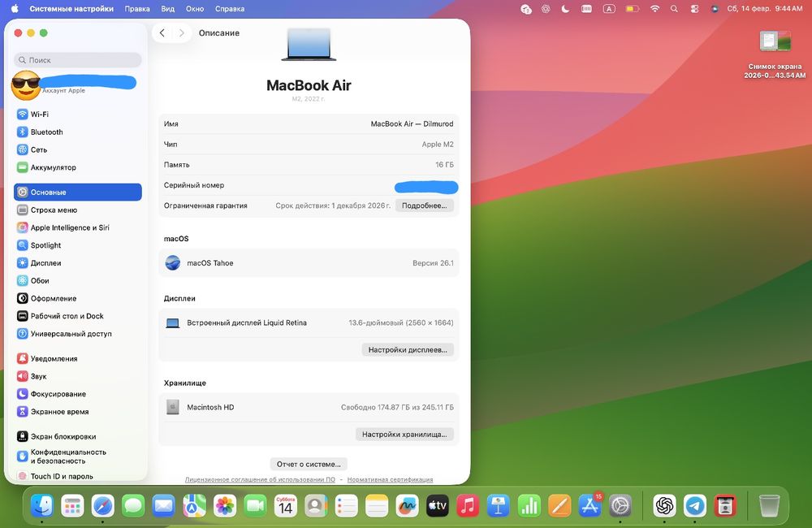Open Нормативная сертификация link
The image size is (812, 528).
click(390, 479)
